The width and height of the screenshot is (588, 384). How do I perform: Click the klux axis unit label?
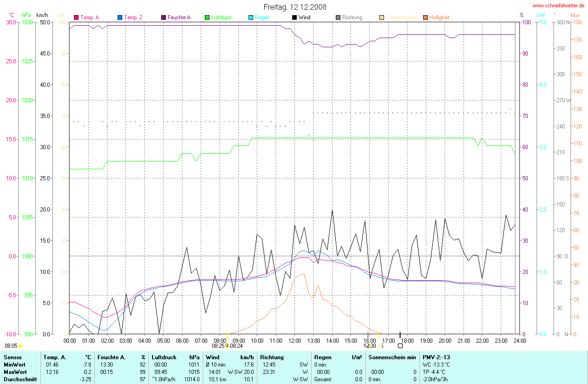click(576, 15)
